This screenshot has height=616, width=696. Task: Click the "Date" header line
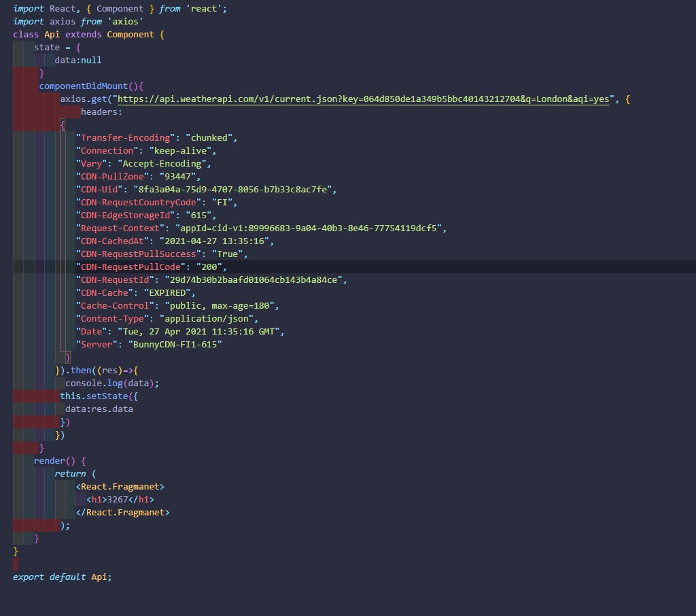(179, 331)
